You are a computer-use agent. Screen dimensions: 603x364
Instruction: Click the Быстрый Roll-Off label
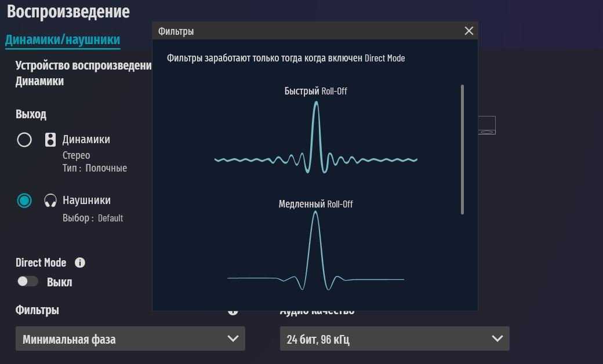click(x=315, y=91)
